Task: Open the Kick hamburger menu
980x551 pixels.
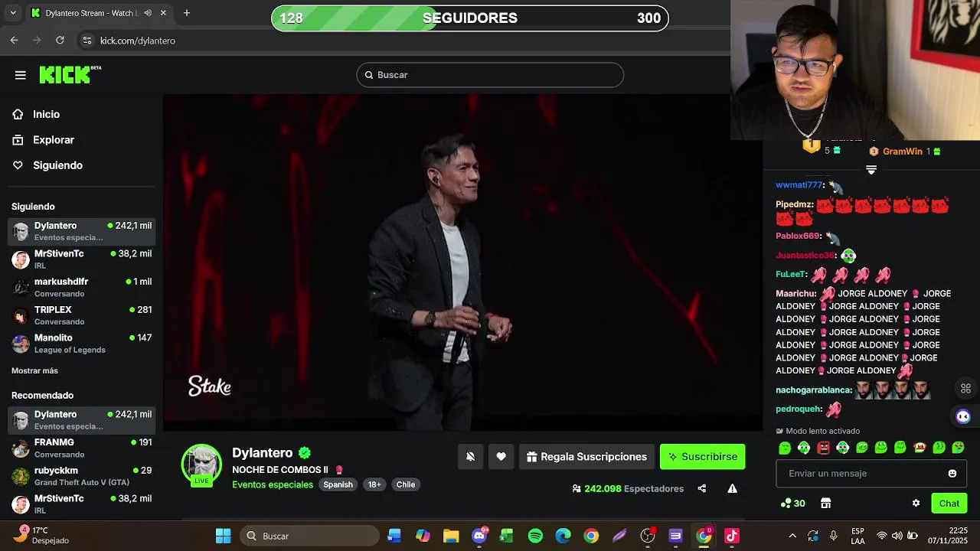Action: pos(21,75)
